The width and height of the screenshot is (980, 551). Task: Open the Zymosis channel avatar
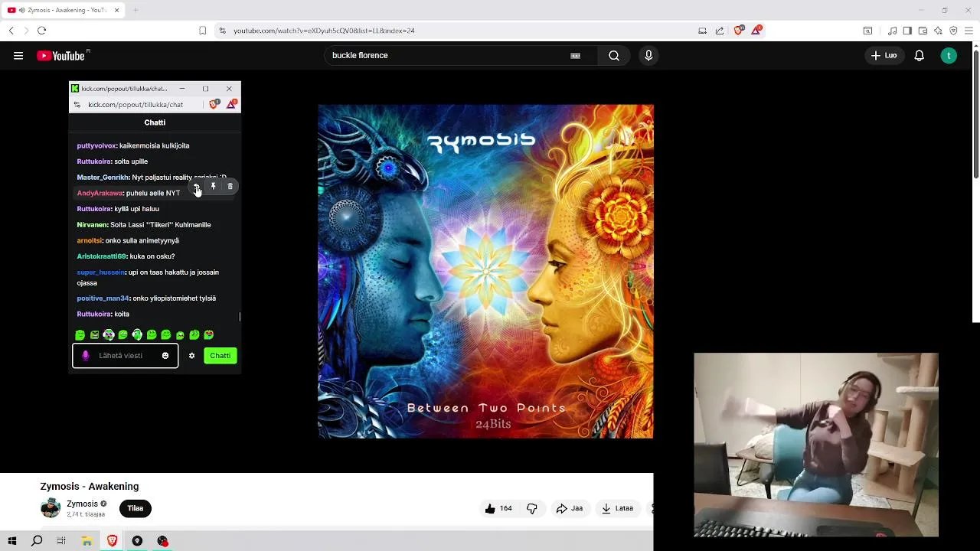pos(51,508)
